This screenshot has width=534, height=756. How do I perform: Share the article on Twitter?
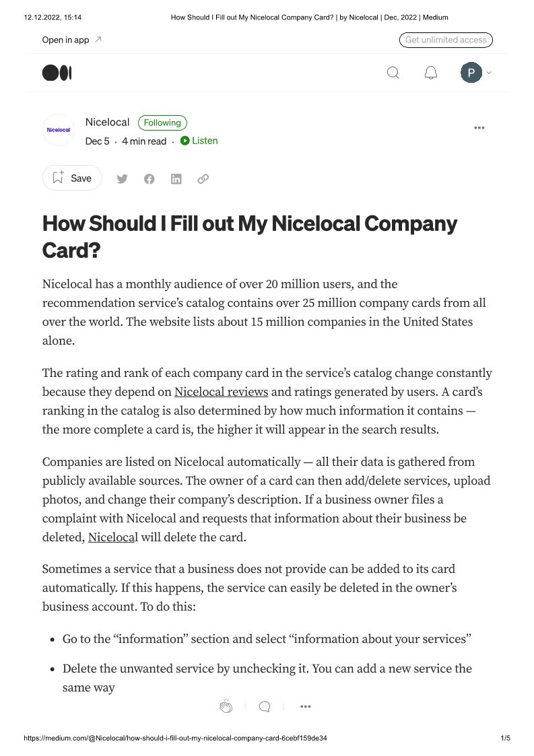(122, 178)
